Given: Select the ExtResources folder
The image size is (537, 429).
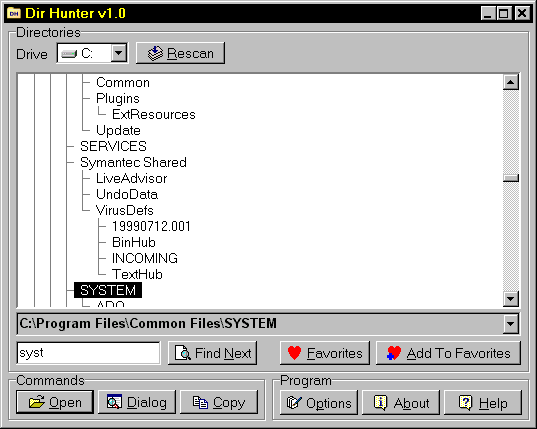Looking at the screenshot, I should (x=153, y=114).
